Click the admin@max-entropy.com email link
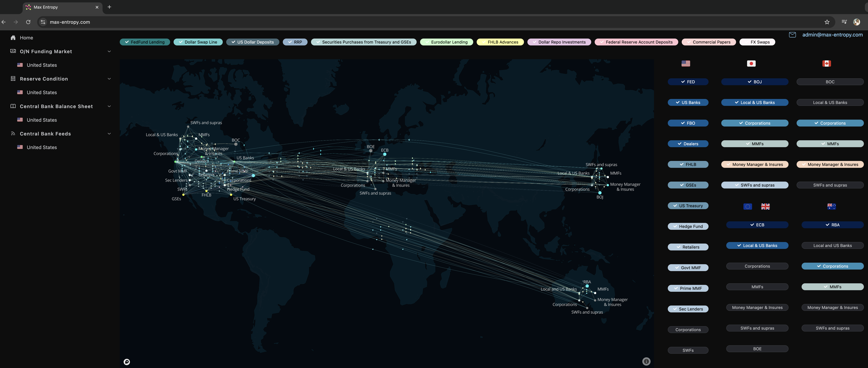Viewport: 868px width, 368px height. [832, 35]
